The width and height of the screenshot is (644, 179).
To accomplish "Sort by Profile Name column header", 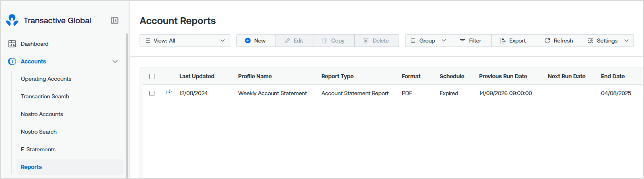I will tap(255, 76).
